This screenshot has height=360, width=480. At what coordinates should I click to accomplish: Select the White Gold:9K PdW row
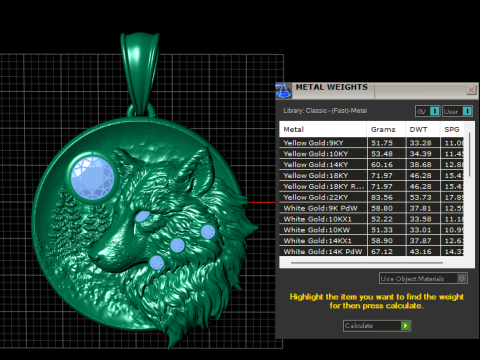[371, 208]
